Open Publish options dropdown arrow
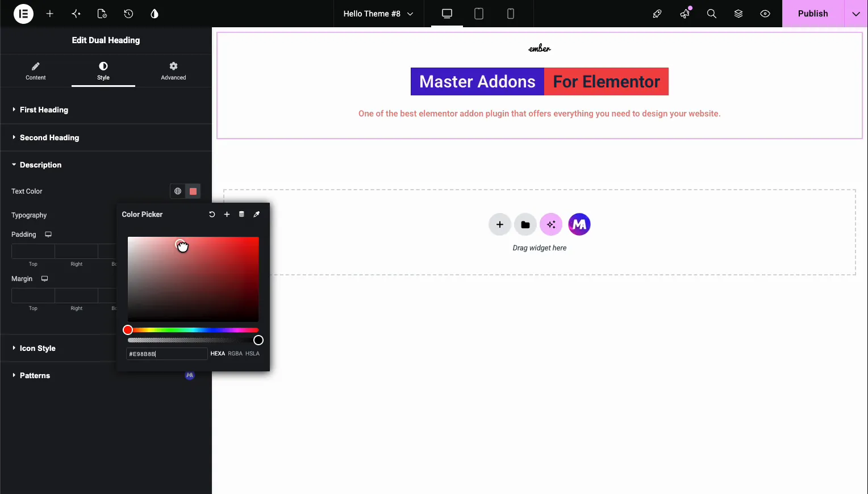Screen dimensions: 868x494 [856, 14]
